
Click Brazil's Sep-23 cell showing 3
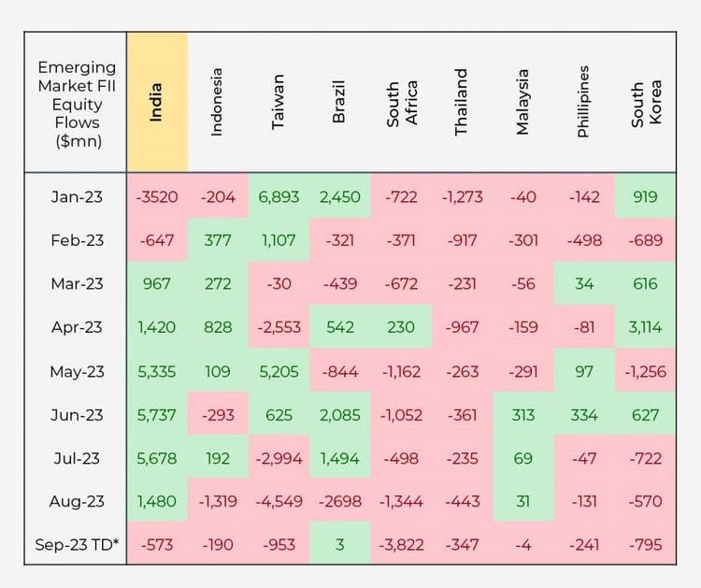pos(339,546)
